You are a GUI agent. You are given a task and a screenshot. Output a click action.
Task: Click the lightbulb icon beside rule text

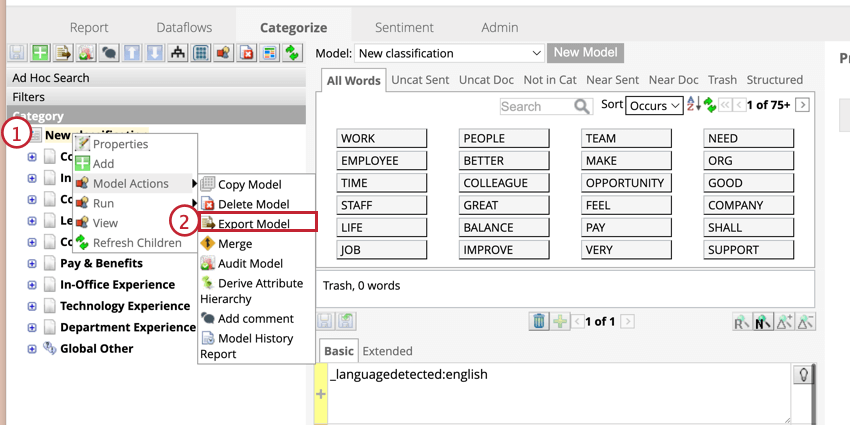coord(801,374)
